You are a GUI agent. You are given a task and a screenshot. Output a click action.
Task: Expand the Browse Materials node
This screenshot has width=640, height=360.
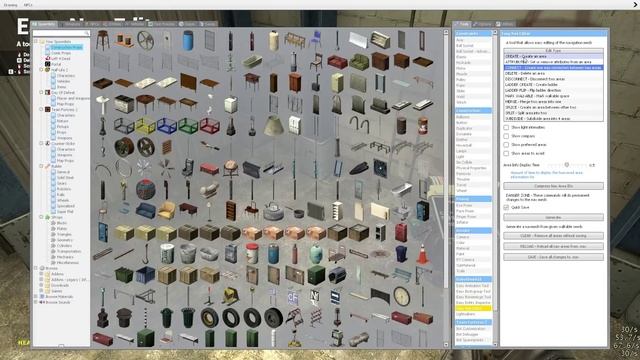click(36, 297)
